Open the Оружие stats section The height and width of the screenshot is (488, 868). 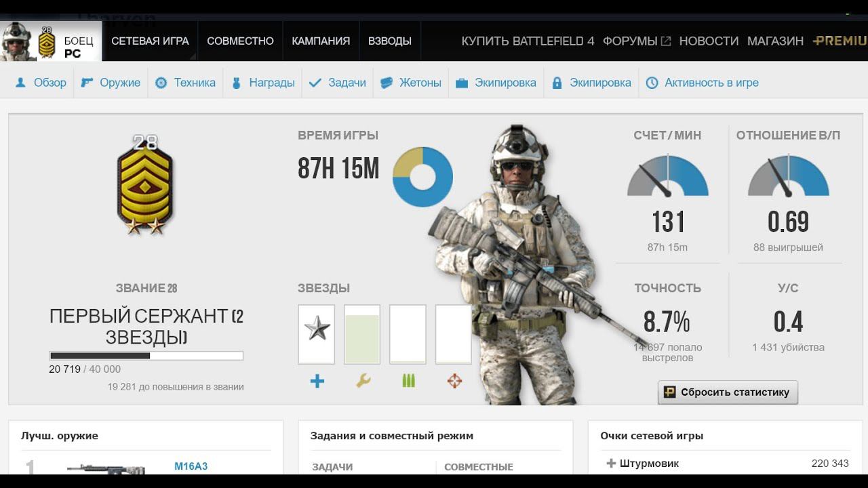[120, 83]
